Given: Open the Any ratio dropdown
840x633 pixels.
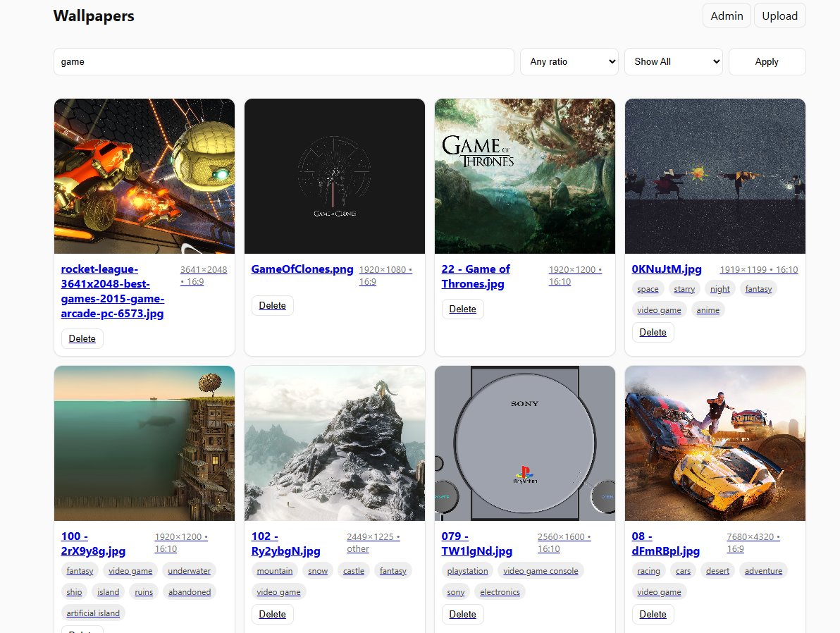Looking at the screenshot, I should [x=568, y=62].
